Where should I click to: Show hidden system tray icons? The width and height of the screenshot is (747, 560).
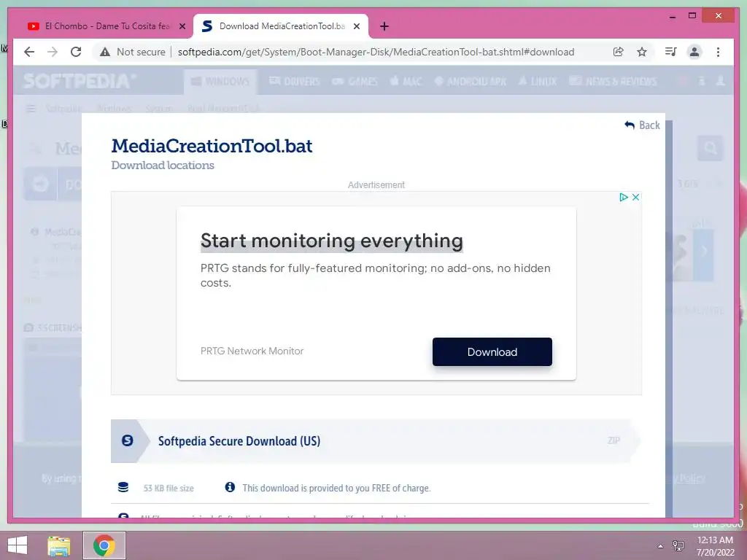[660, 546]
